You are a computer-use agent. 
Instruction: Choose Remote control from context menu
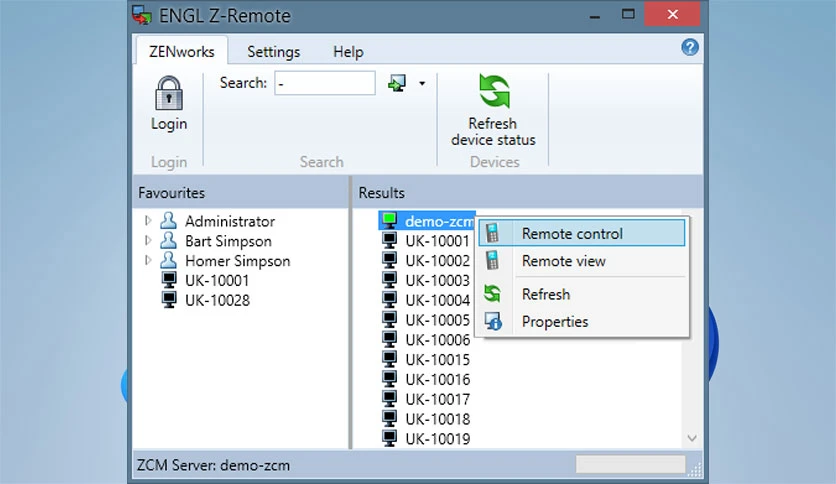pyautogui.click(x=582, y=233)
